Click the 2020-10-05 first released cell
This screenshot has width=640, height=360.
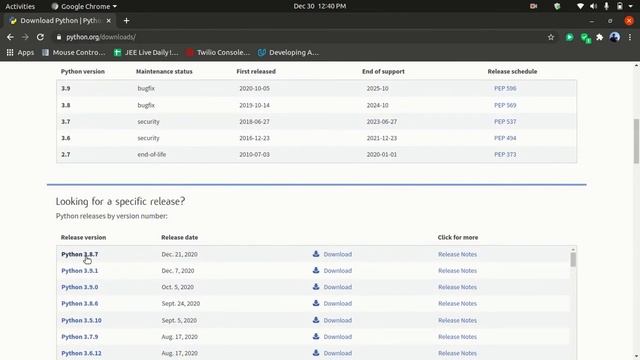coord(254,88)
